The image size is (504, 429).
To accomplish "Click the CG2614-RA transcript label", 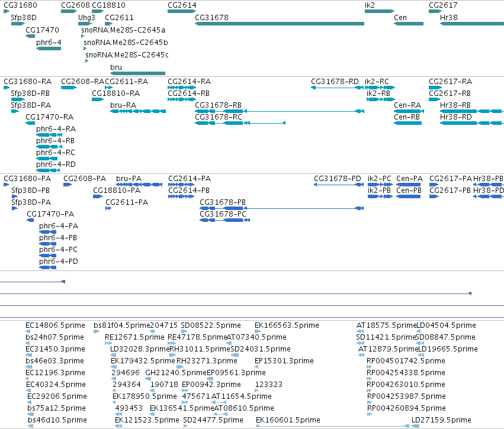I will (189, 82).
